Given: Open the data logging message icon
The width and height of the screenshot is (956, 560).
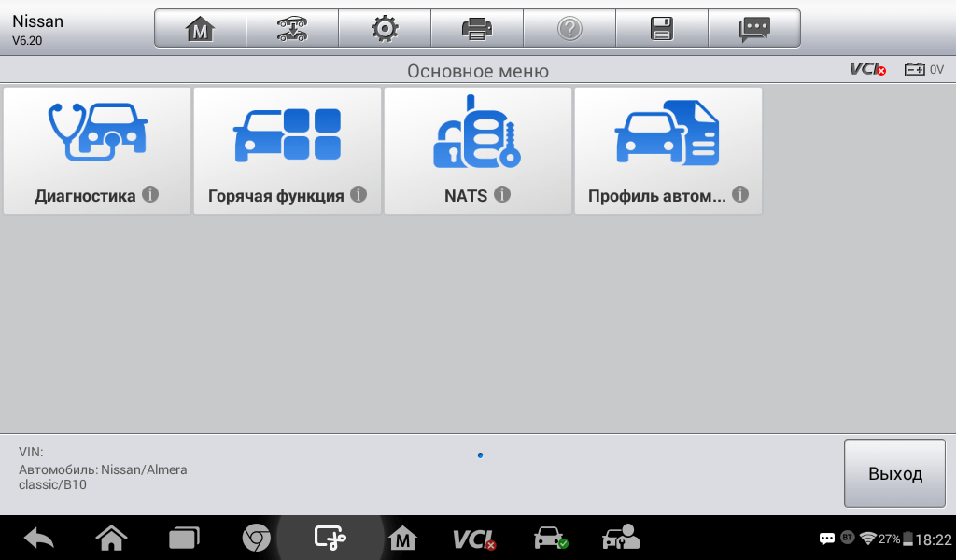Looking at the screenshot, I should [x=754, y=29].
